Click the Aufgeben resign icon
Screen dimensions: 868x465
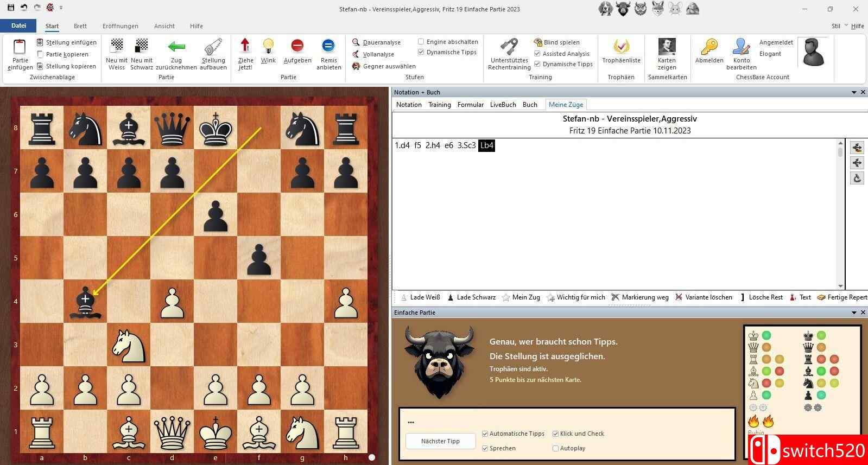click(297, 46)
